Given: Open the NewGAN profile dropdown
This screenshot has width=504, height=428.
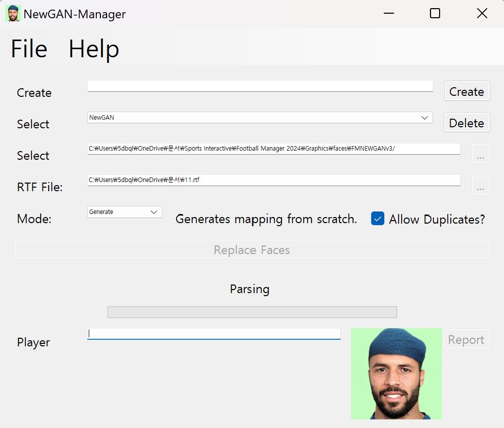Looking at the screenshot, I should 260,118.
